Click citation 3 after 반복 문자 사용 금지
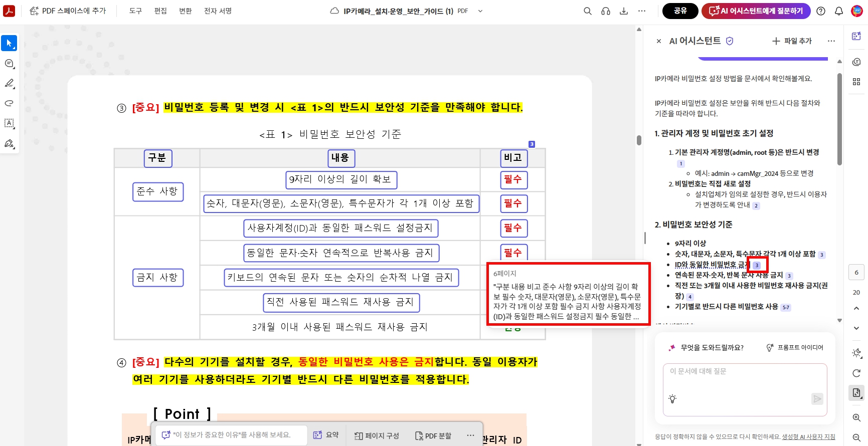Screen dimensions: 868x446 point(789,276)
